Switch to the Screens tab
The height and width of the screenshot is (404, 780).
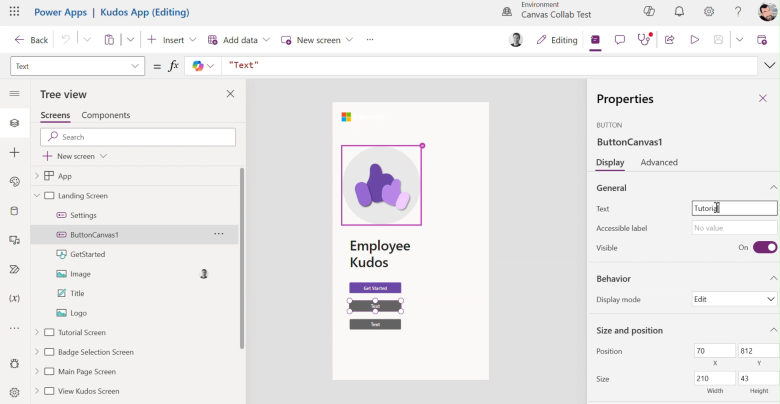pos(55,115)
